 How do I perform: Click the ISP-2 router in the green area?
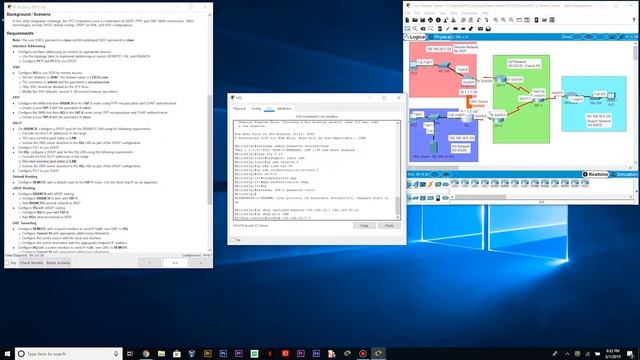[500, 120]
